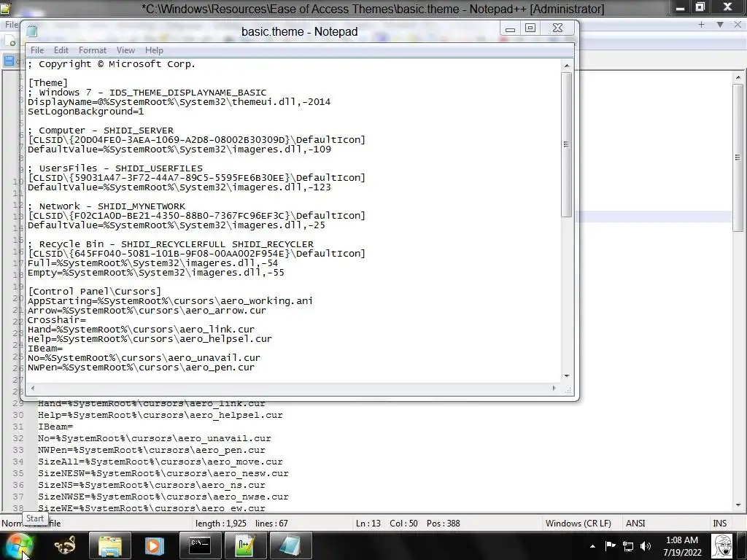Click 'Windows (CR LF)' in Notepad++ status bar
The width and height of the screenshot is (747, 560).
578,524
